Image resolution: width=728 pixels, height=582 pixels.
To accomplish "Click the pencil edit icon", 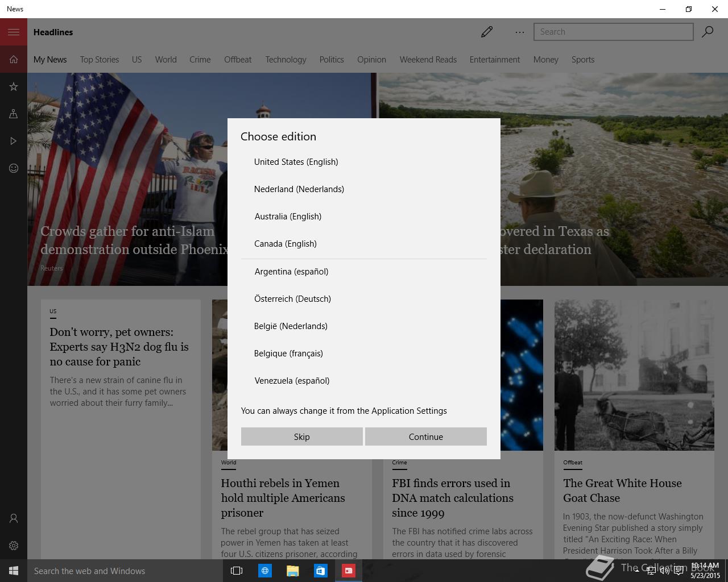I will point(487,32).
